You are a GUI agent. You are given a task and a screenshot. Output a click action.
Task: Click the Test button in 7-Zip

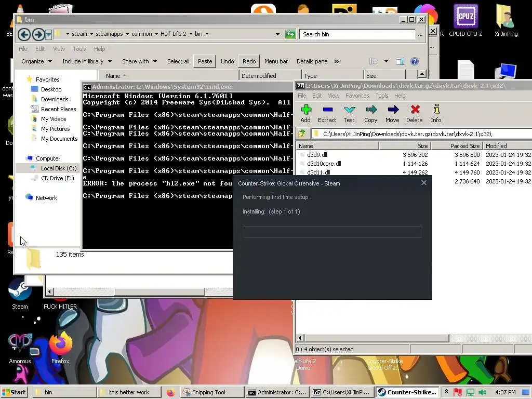(349, 114)
